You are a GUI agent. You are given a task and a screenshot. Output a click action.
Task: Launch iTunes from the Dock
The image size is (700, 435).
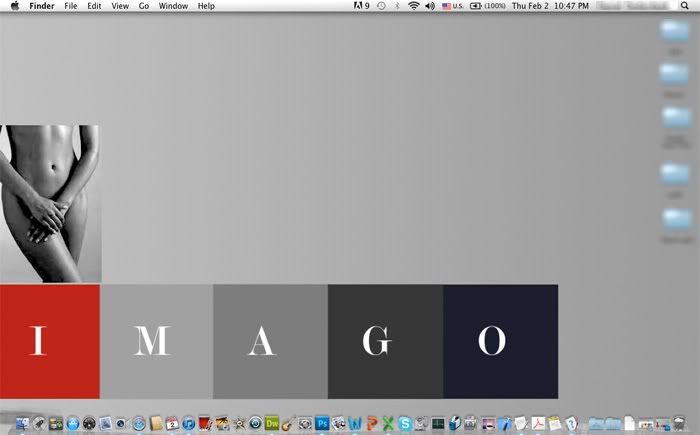pos(189,423)
